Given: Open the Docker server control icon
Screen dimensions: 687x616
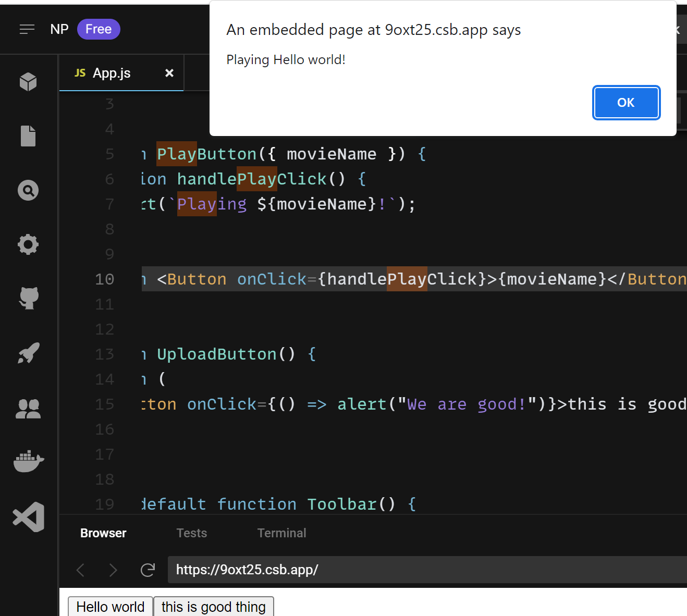Looking at the screenshot, I should click(29, 461).
